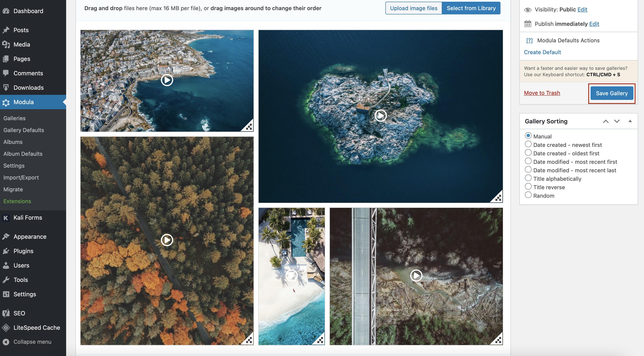
Task: Click play icon on autumn forest image
Action: [x=167, y=240]
